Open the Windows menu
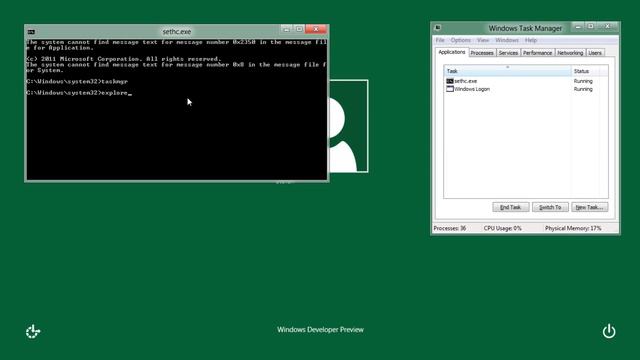Image resolution: width=640 pixels, height=360 pixels. coord(507,40)
